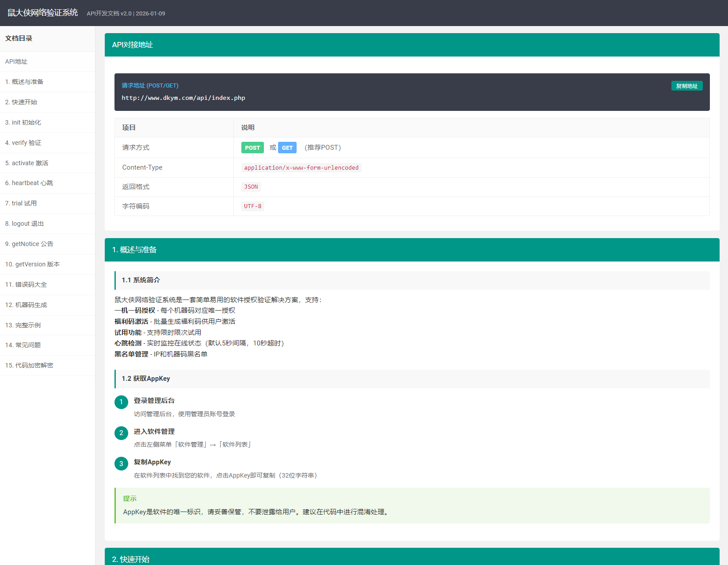This screenshot has height=565, width=728.
Task: Click the UTF-8 encoding badge
Action: pyautogui.click(x=252, y=206)
